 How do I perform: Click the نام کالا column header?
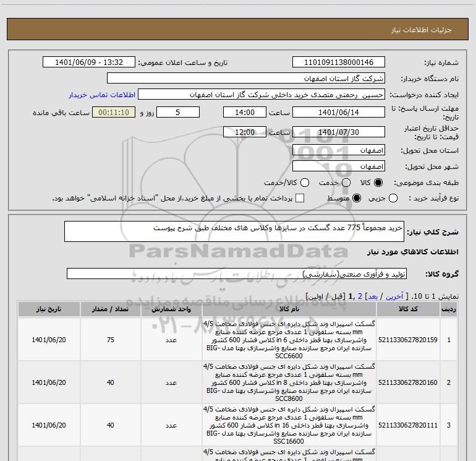289,309
